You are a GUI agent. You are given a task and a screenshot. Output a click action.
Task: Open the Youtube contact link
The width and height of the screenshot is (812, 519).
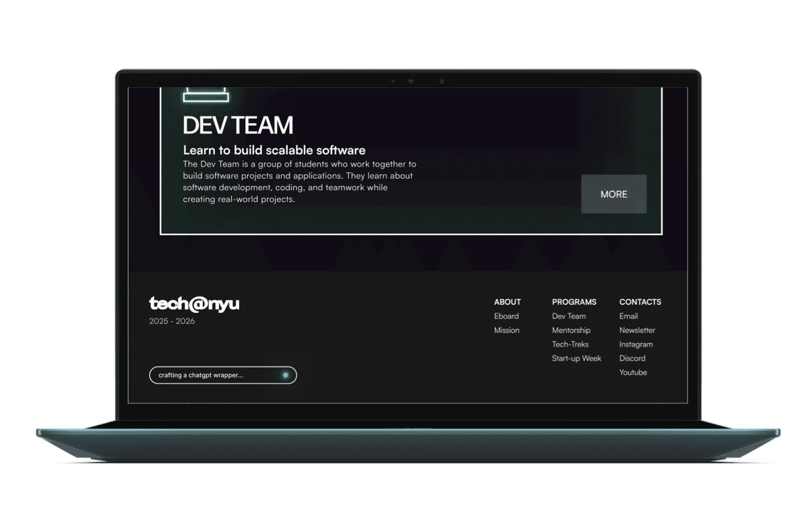[633, 372]
